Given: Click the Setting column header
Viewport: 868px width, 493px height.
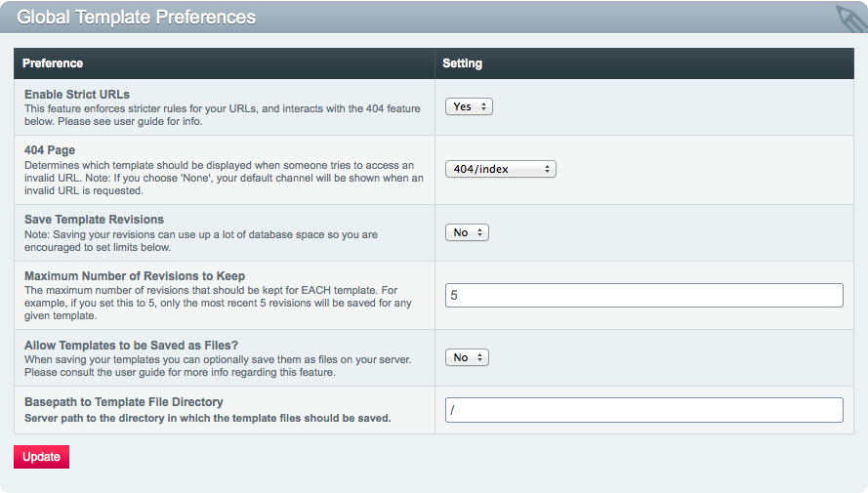Looking at the screenshot, I should (462, 63).
